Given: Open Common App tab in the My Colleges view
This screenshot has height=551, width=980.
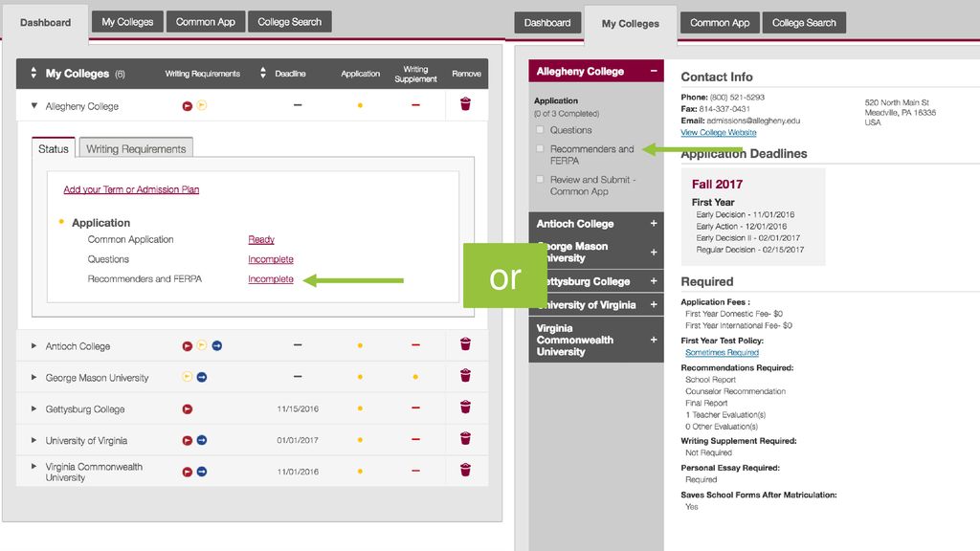Looking at the screenshot, I should coord(720,23).
